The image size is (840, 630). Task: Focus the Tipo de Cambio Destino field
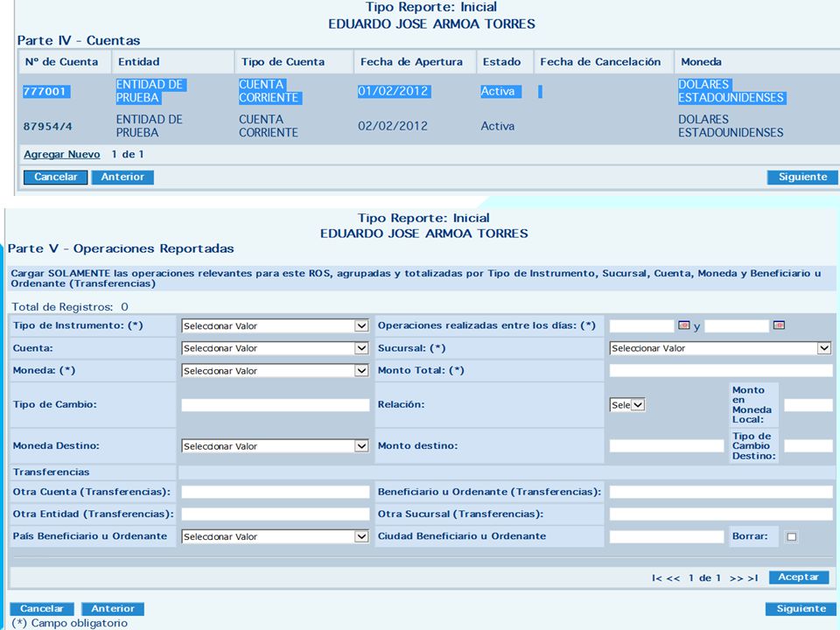(x=808, y=446)
